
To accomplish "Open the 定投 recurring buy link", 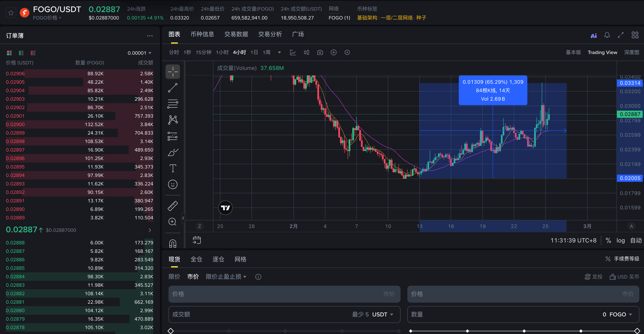I will pos(593,277).
